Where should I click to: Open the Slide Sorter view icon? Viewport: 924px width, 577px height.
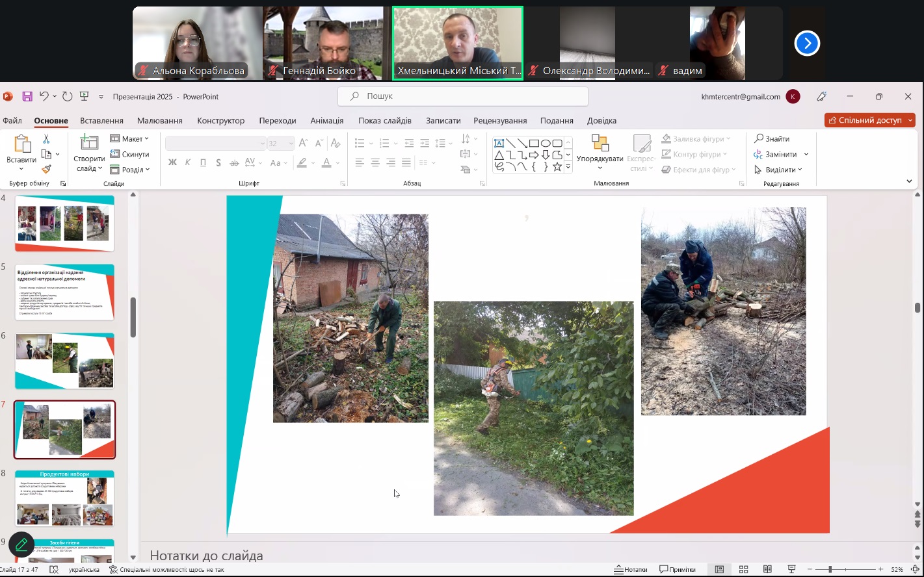pyautogui.click(x=743, y=570)
